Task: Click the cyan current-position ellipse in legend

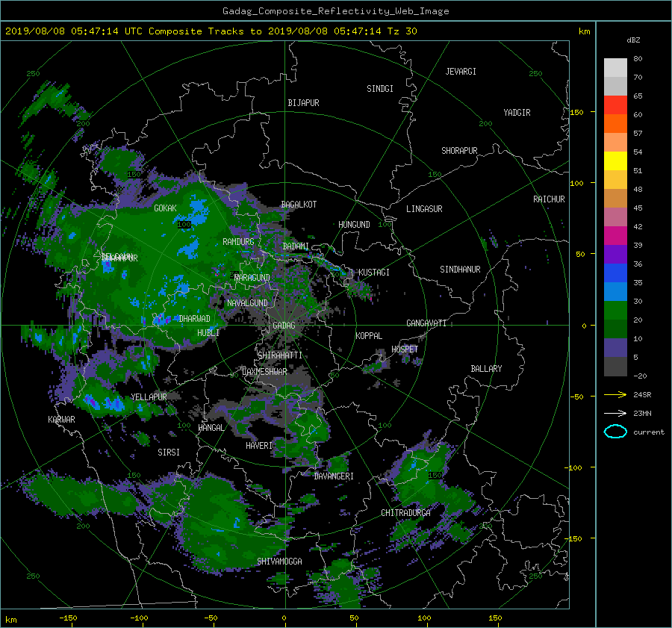Action: pos(615,432)
